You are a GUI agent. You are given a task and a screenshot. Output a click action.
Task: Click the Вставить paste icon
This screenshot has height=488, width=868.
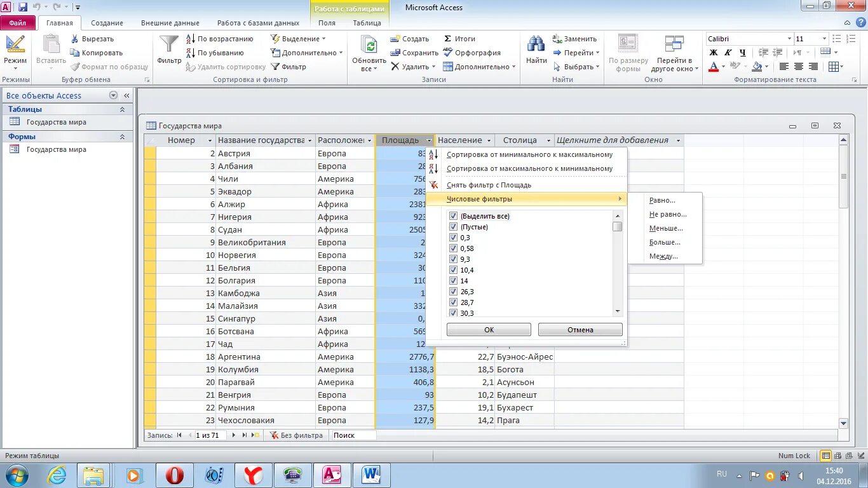click(51, 45)
